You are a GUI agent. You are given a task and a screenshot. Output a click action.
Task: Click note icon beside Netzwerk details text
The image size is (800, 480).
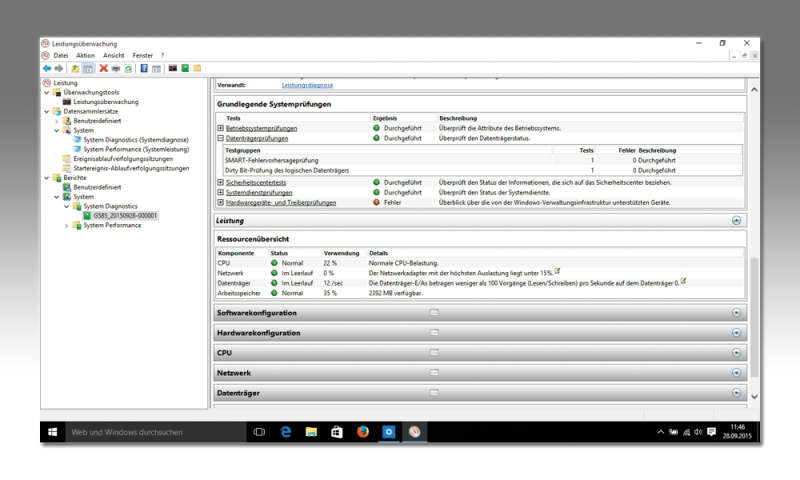click(557, 272)
